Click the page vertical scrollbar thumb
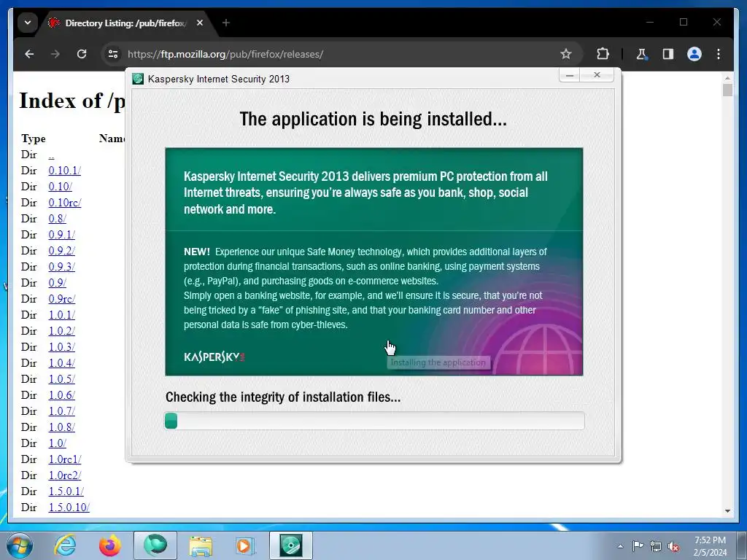Image resolution: width=747 pixels, height=560 pixels. click(727, 90)
